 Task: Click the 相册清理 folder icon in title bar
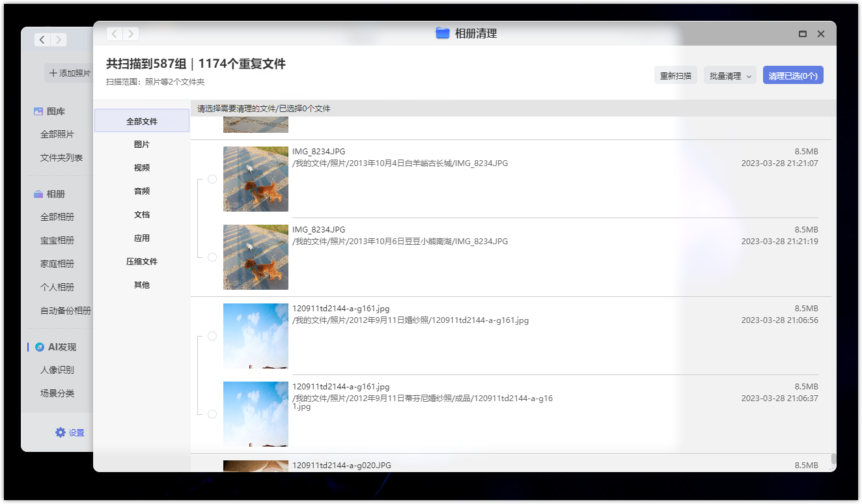pyautogui.click(x=443, y=33)
